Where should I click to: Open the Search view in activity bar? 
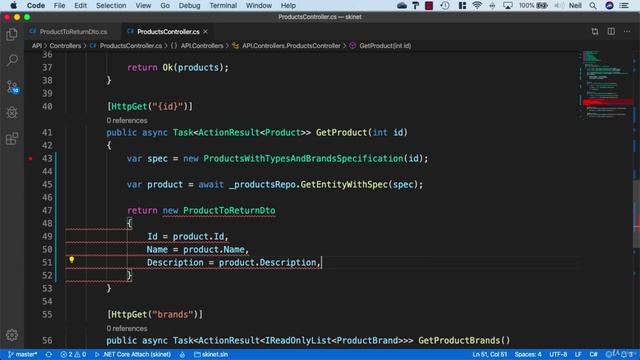(x=12, y=60)
